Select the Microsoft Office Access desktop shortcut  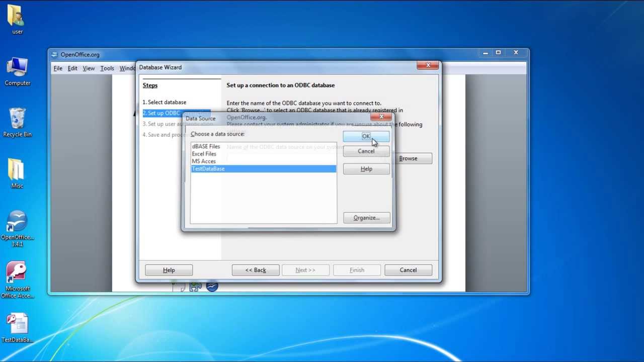coord(17,280)
